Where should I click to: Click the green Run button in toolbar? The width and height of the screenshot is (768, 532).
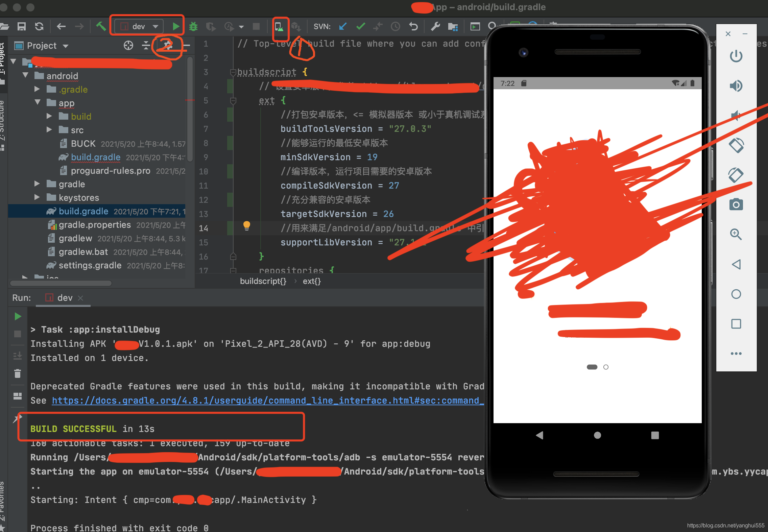click(175, 26)
